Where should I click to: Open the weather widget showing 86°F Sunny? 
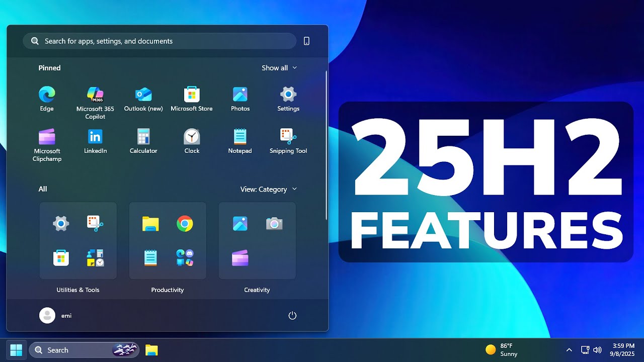502,350
